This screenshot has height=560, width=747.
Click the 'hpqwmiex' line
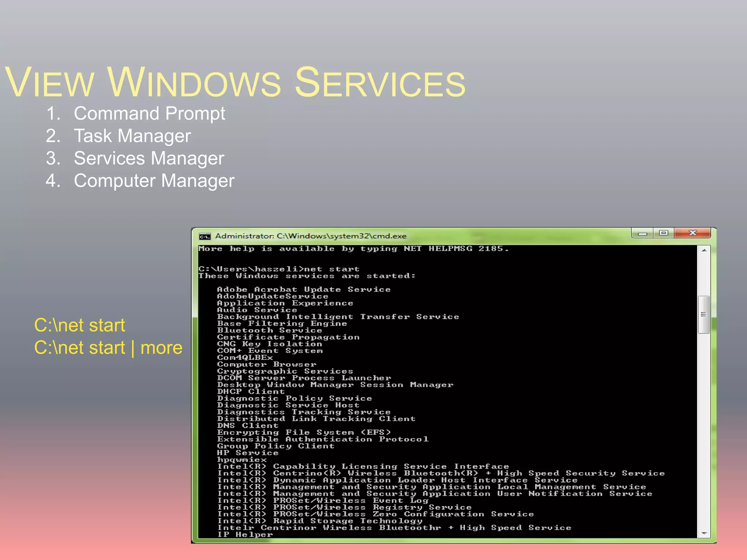(242, 460)
